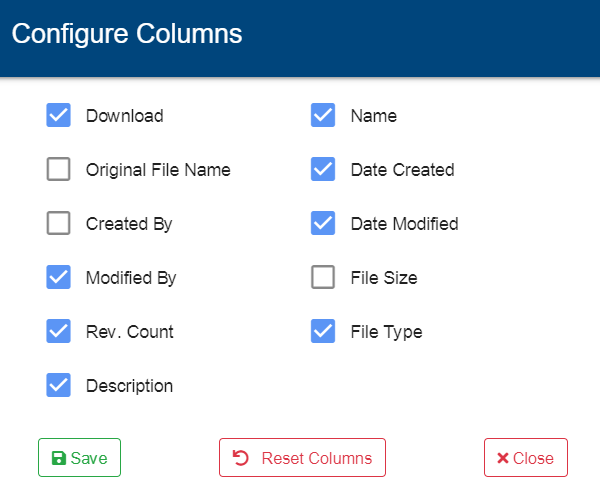Click the File Type label

coord(387,332)
